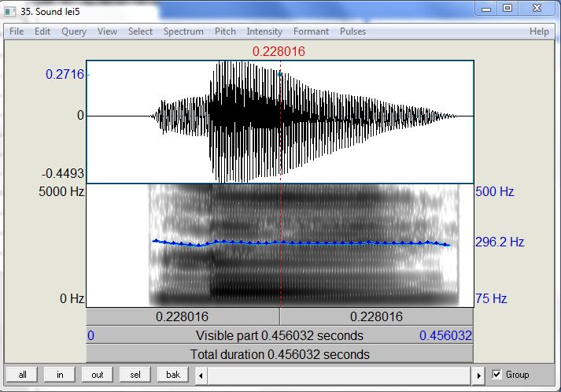
Task: Click the 0 start time label
Action: 90,335
